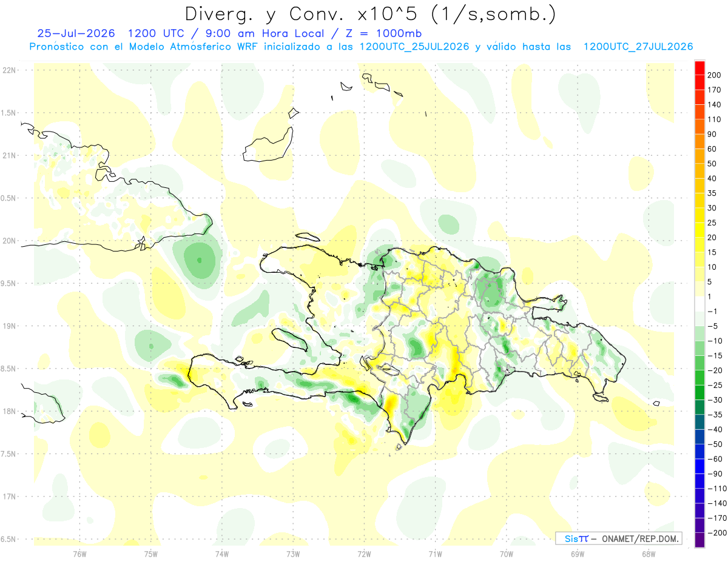Click the "68W" longitude label

(x=648, y=554)
